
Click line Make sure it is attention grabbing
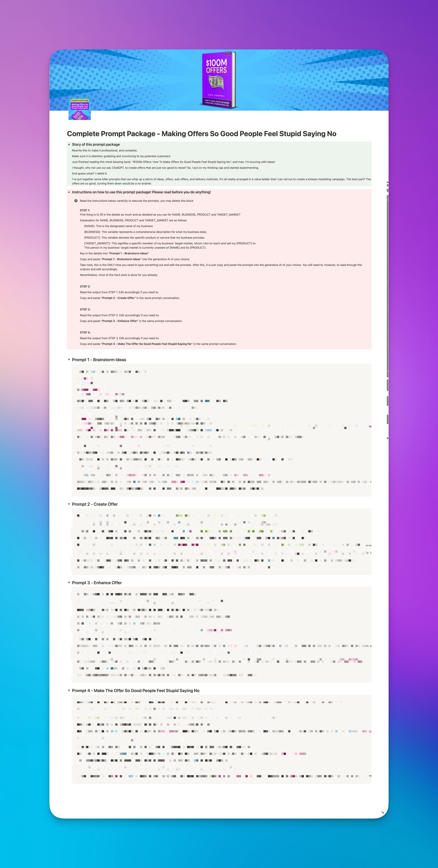click(x=121, y=156)
